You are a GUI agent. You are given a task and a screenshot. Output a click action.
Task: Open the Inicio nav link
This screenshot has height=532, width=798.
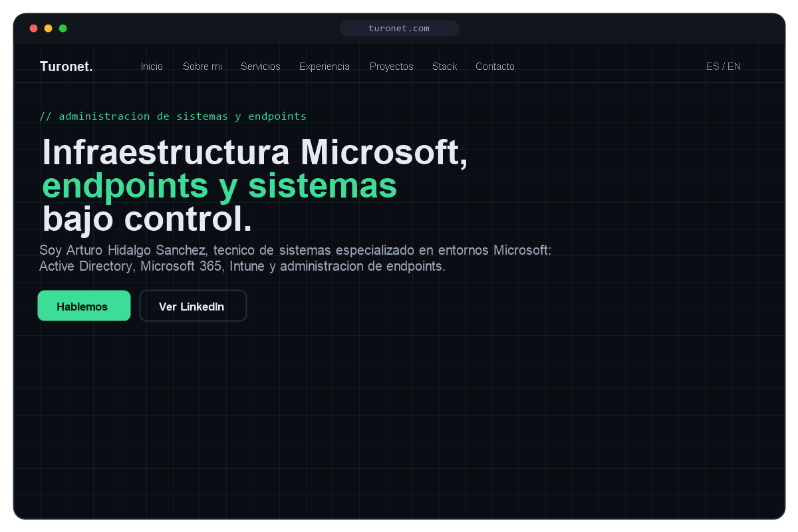point(152,66)
